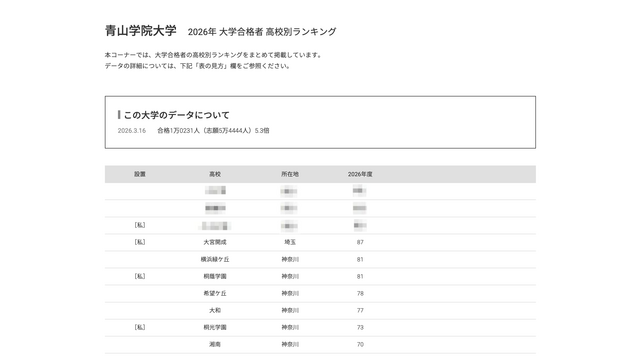Click 神奈川 in the 桐蔭学園 row
This screenshot has height=360, width=640.
click(290, 277)
